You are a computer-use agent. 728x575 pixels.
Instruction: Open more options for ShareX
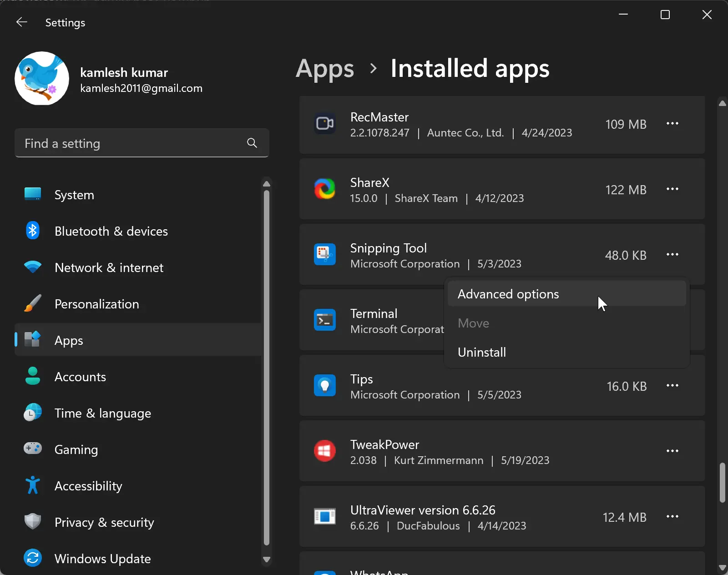pyautogui.click(x=672, y=189)
